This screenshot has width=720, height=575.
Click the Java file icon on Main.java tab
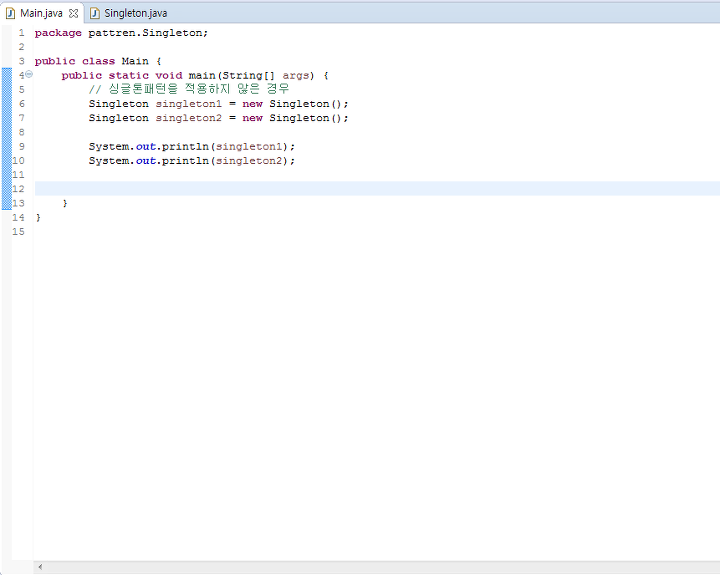pyautogui.click(x=10, y=13)
